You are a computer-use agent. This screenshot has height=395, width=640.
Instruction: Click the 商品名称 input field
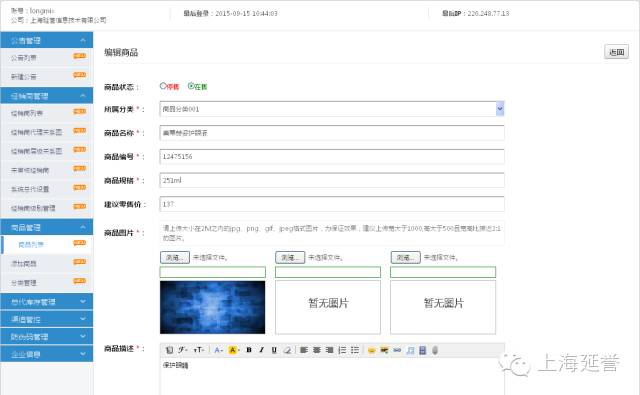[332, 133]
